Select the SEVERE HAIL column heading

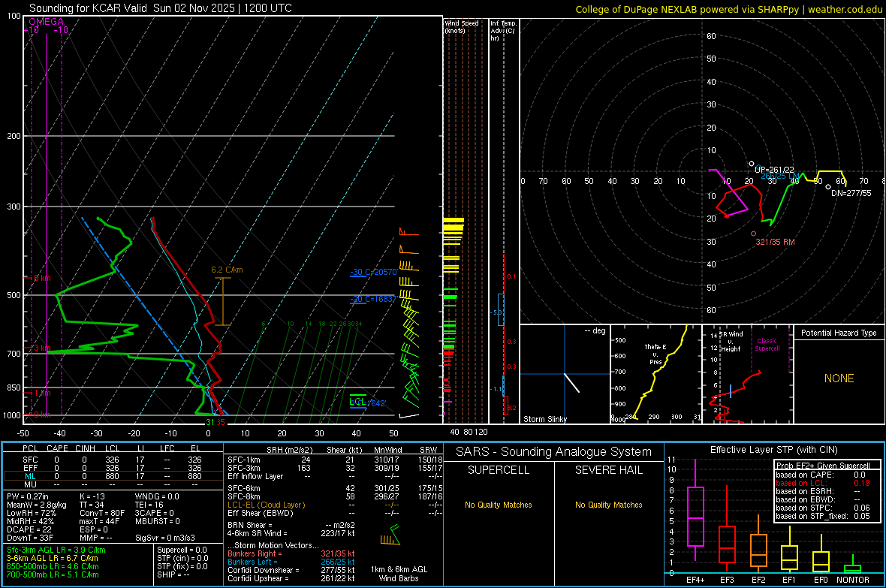coord(608,470)
